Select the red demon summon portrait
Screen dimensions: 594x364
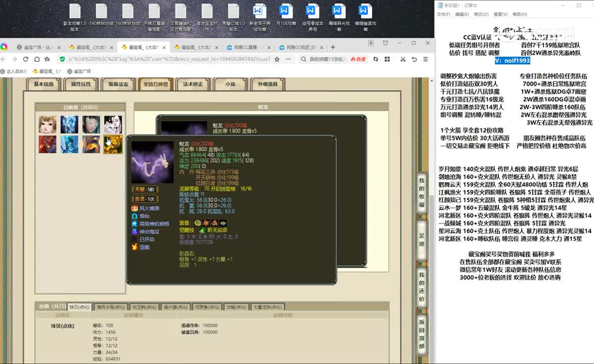click(x=48, y=144)
